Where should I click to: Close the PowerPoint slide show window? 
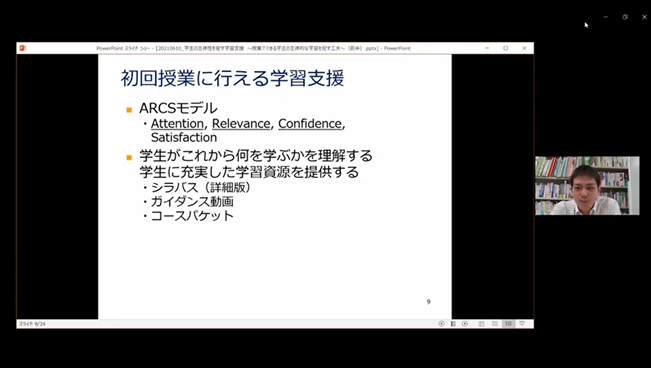tap(524, 48)
